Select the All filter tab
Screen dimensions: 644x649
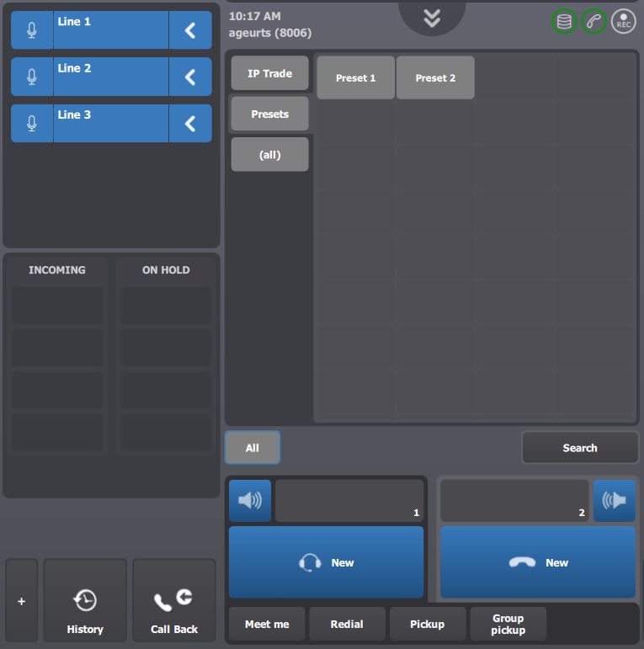[x=253, y=448]
